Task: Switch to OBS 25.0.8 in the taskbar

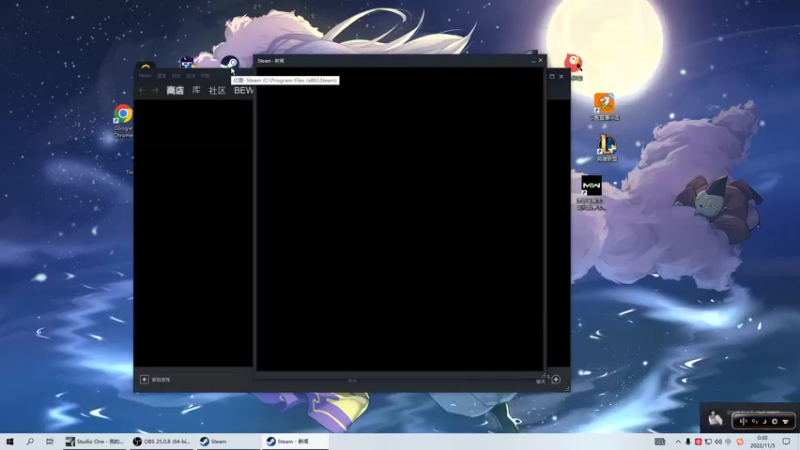Action: pos(161,441)
